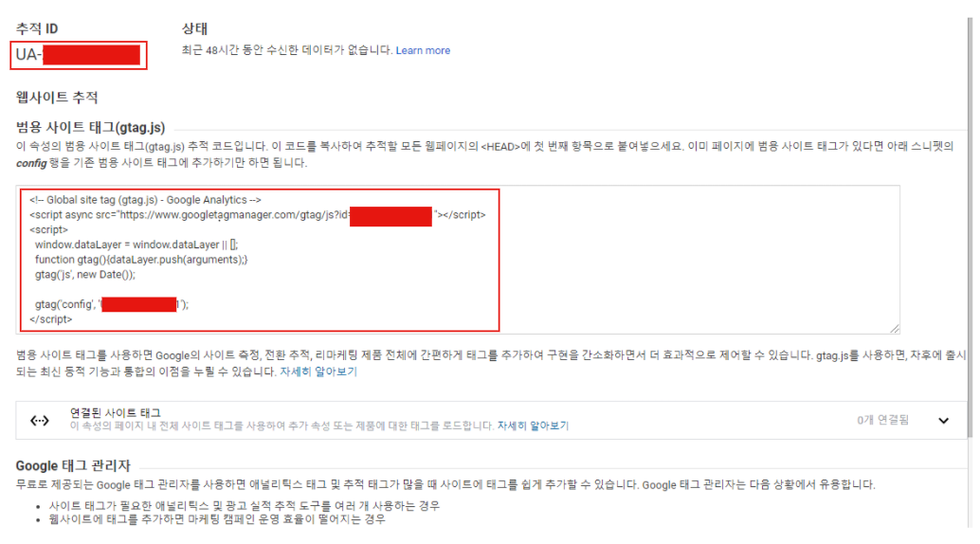Click the code box resize handle
This screenshot has width=980, height=544.
[895, 328]
